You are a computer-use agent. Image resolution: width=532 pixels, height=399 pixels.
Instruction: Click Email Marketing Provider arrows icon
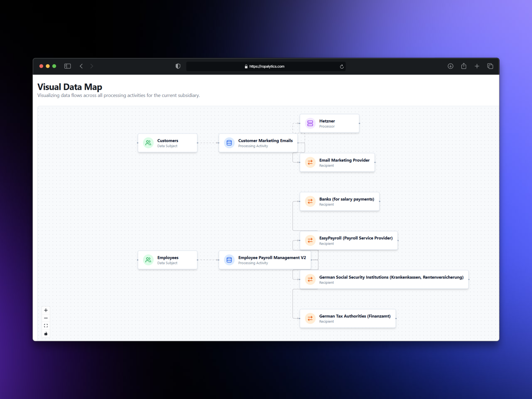[x=310, y=162]
